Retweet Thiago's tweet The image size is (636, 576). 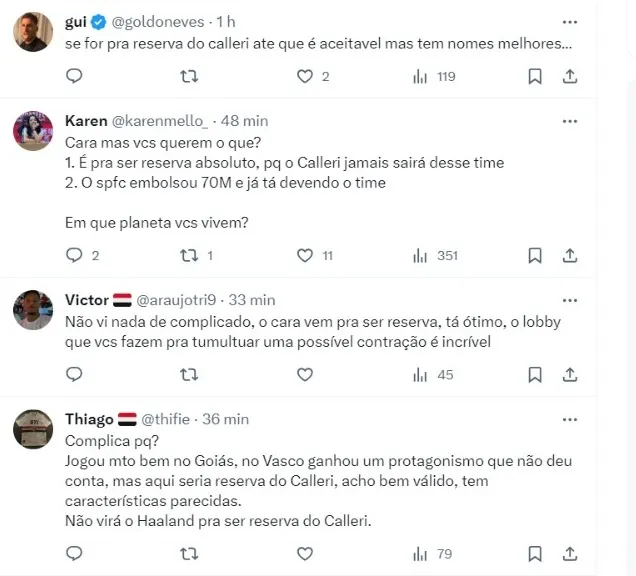tap(186, 553)
